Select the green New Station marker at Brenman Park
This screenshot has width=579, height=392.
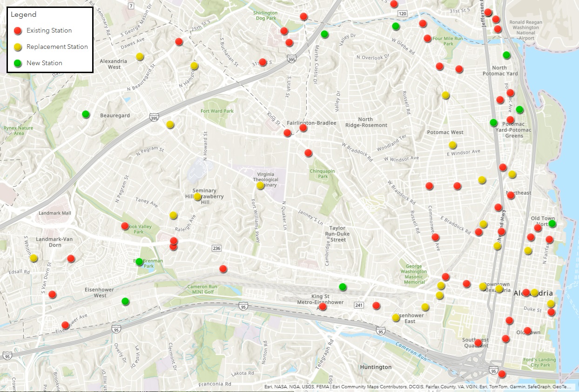(x=139, y=263)
